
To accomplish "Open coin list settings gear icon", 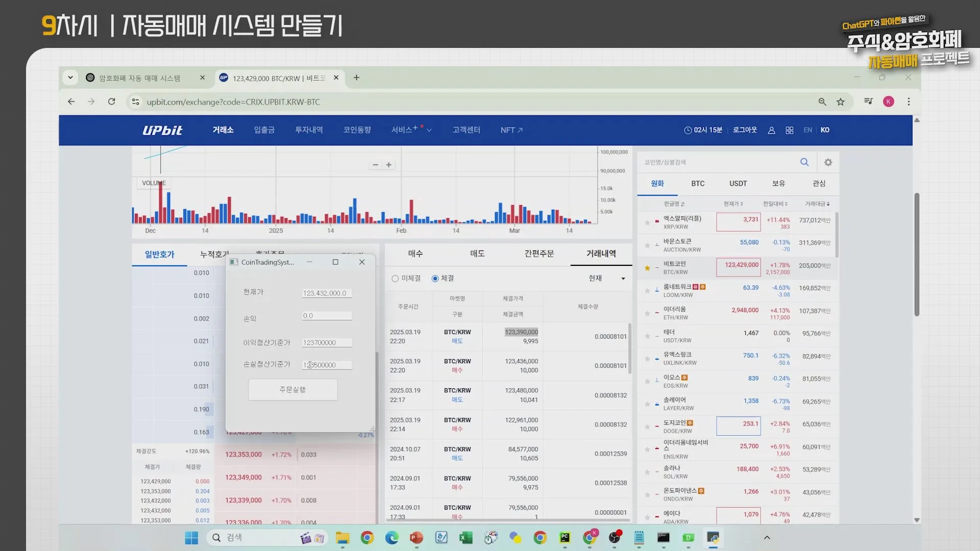I will click(x=828, y=162).
